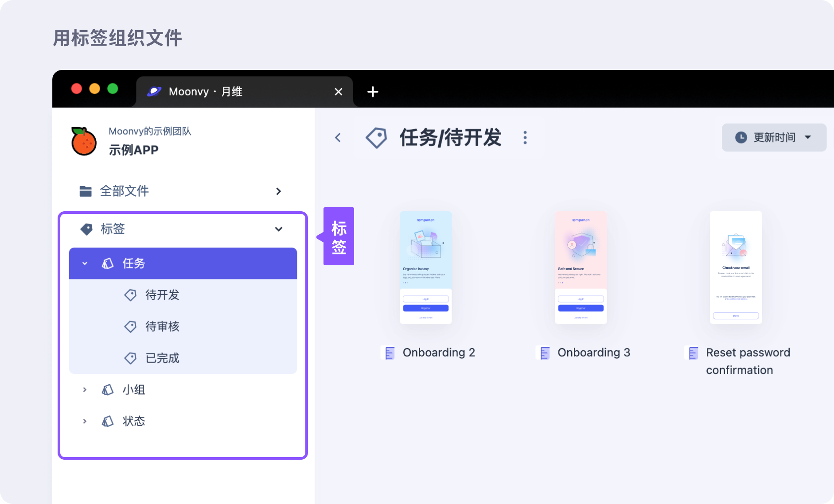
Task: Click the folder icon beside 全部文件
Action: tap(86, 191)
